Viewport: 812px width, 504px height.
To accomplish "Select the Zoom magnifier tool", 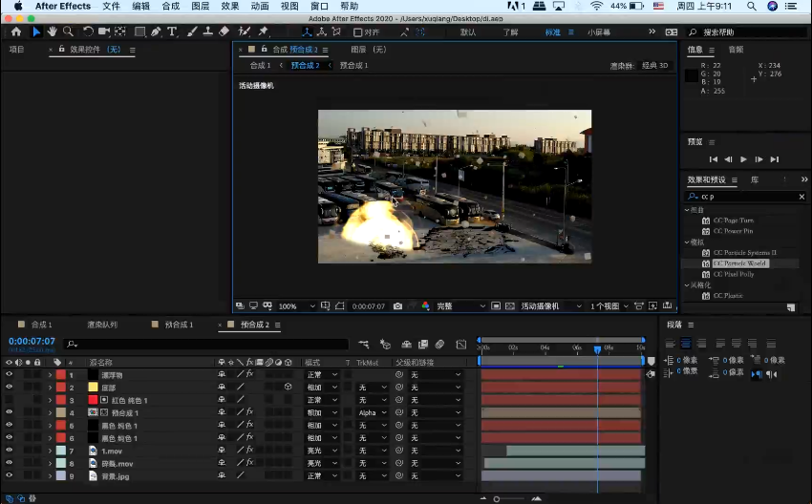I will point(68,31).
